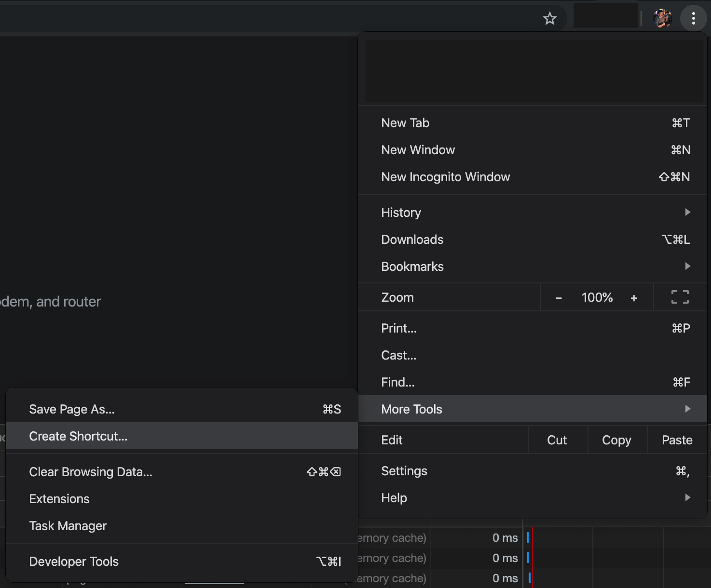Open Task Manager from More Tools
The height and width of the screenshot is (588, 711).
tap(182, 526)
